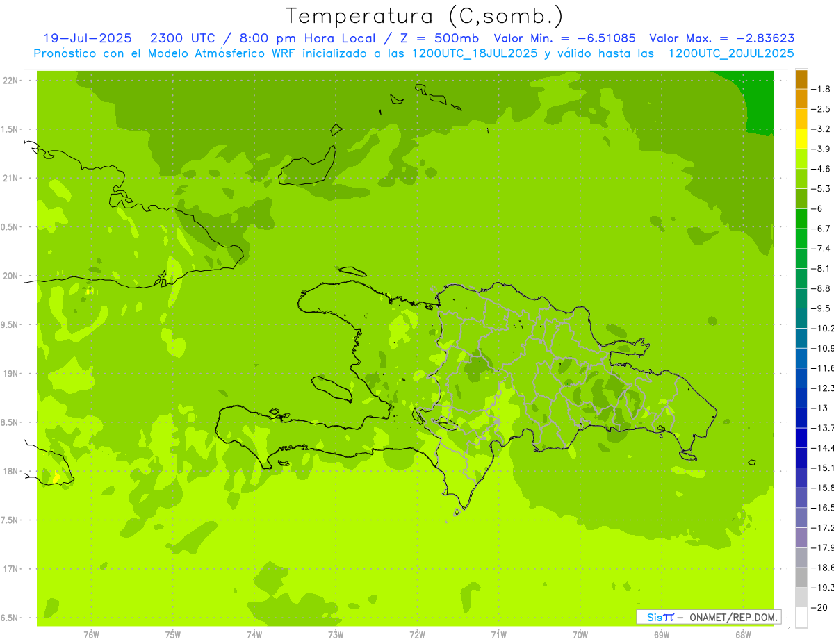Click the "74W" longitude axis label
The height and width of the screenshot is (644, 834).
click(x=254, y=634)
